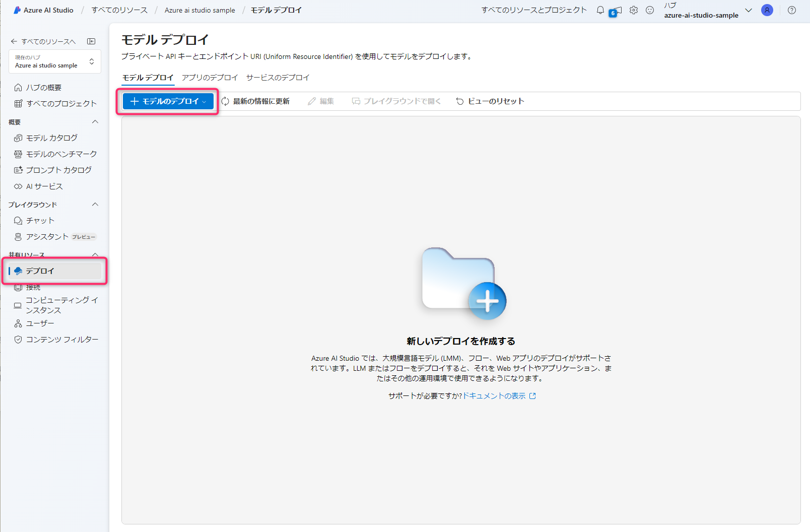
Task: Switch to the サービスのデプロイ tab
Action: click(x=278, y=78)
